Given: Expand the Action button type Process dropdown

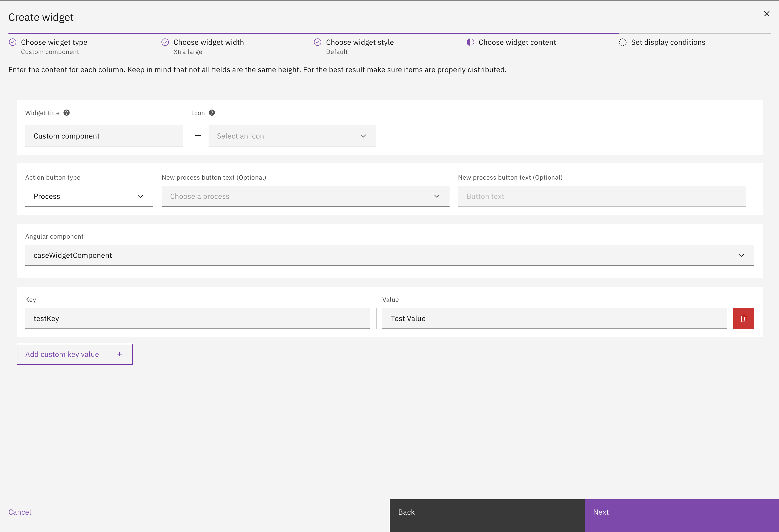Looking at the screenshot, I should pyautogui.click(x=89, y=196).
